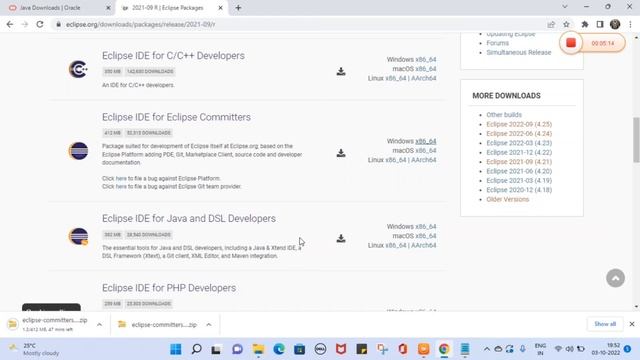
Task: Open Eclipse 2021-06 (4.20) link
Action: click(519, 171)
